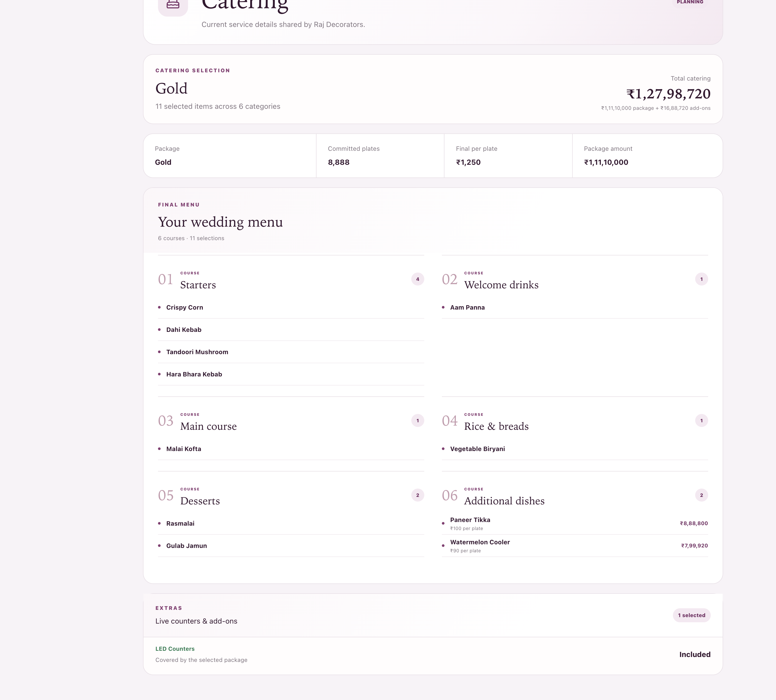Click 'Your wedding menu' heading

click(x=220, y=222)
